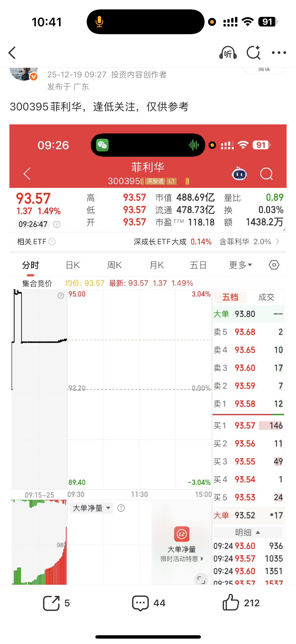
Task: Tap the 深股通 badge
Action: click(155, 181)
